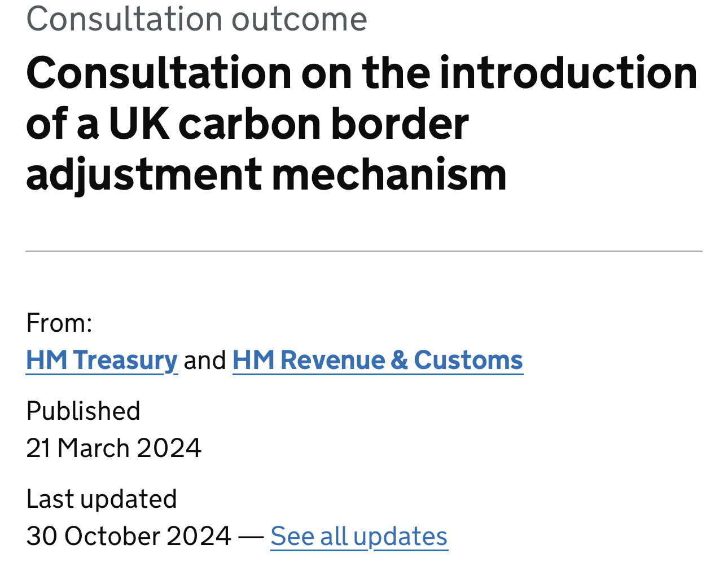Click the word "and" between department links
728x580 pixels.
pos(205,360)
